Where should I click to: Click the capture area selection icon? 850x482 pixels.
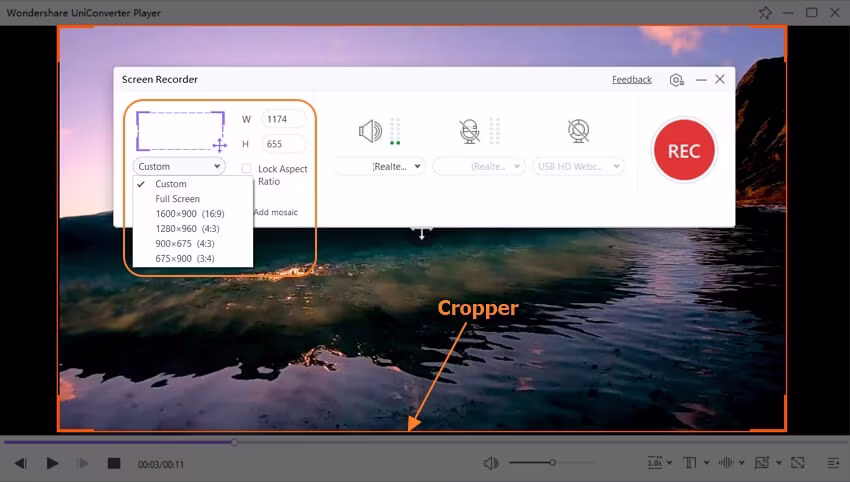[181, 131]
